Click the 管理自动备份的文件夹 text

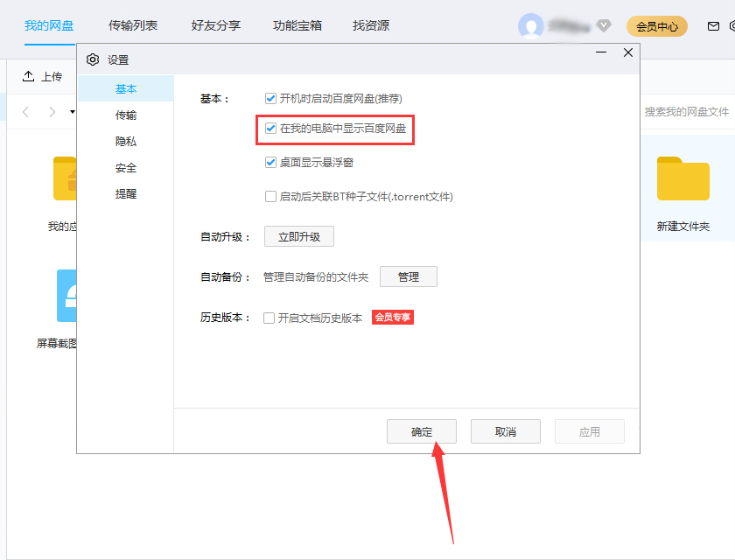pyautogui.click(x=316, y=277)
